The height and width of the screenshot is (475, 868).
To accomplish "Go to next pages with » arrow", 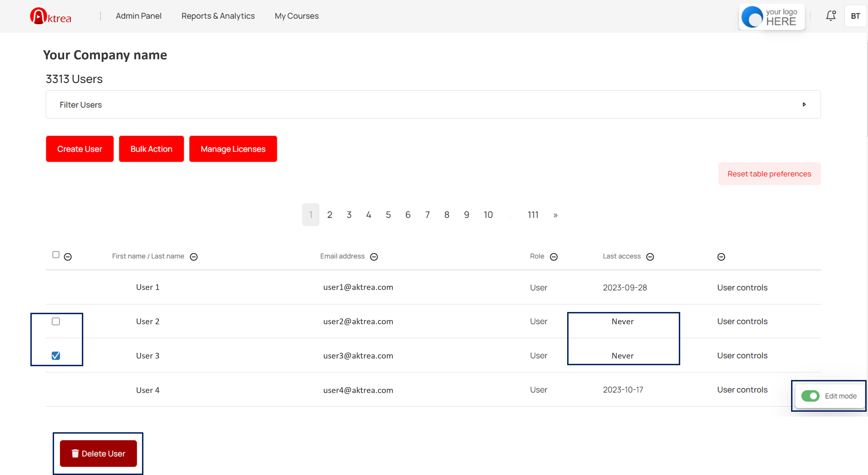I will 555,215.
